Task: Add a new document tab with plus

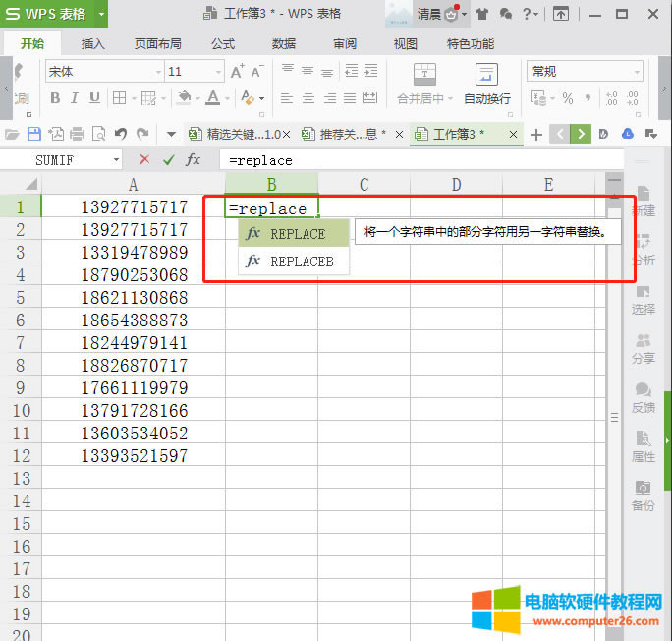Action: (x=536, y=134)
